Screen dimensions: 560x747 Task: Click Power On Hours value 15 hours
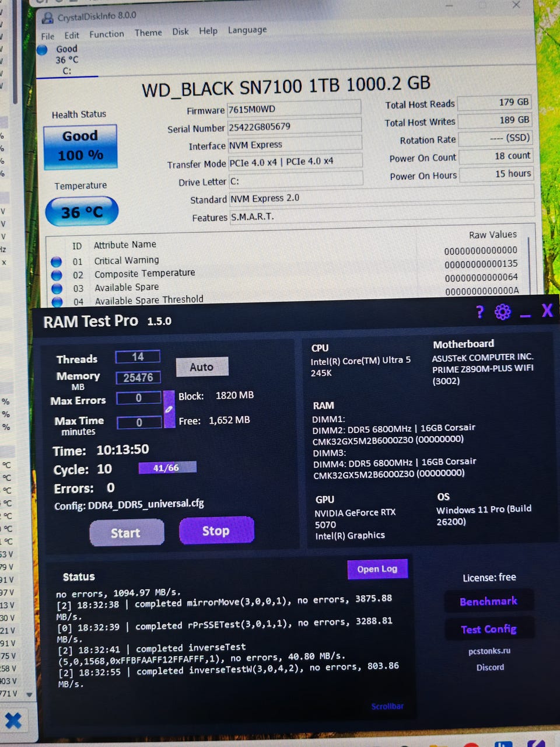(496, 174)
